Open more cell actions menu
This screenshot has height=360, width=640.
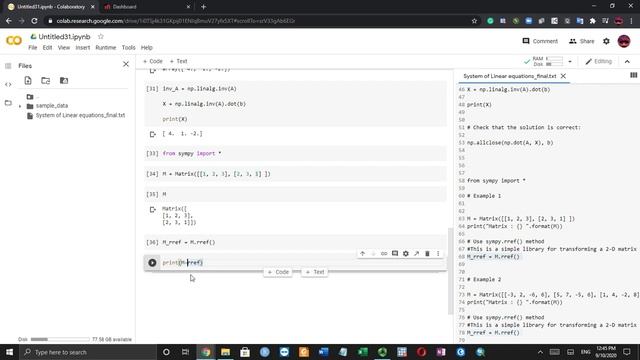click(x=438, y=253)
